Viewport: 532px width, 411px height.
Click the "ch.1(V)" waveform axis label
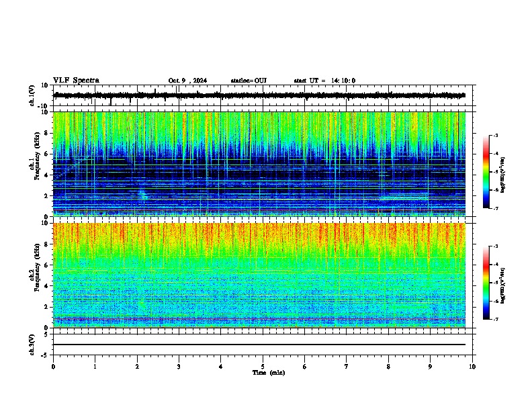click(32, 95)
